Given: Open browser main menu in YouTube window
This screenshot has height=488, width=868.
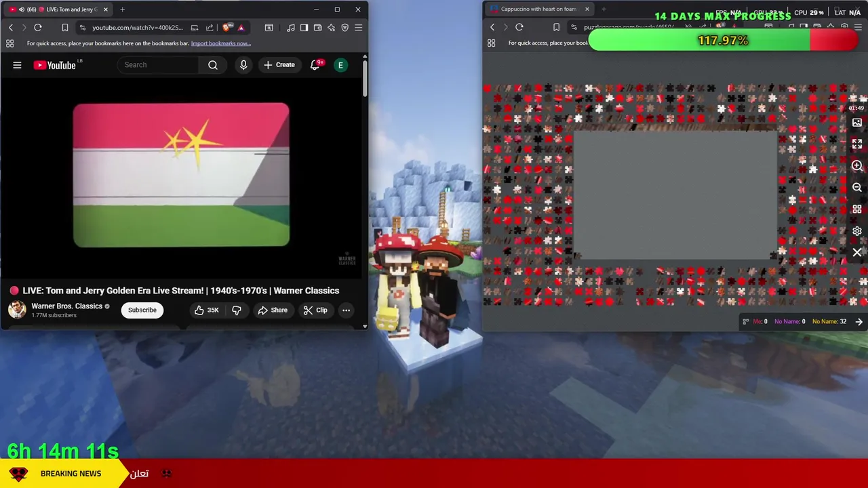Looking at the screenshot, I should coord(358,27).
